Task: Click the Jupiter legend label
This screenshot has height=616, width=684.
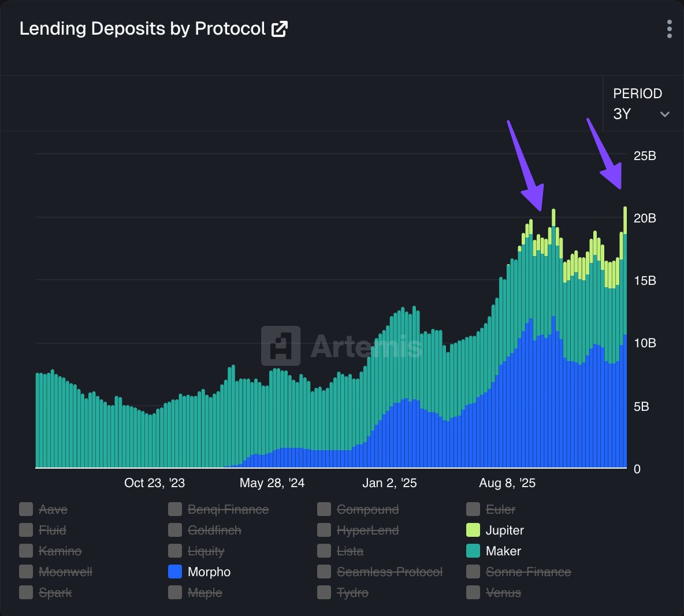Action: pos(505,530)
